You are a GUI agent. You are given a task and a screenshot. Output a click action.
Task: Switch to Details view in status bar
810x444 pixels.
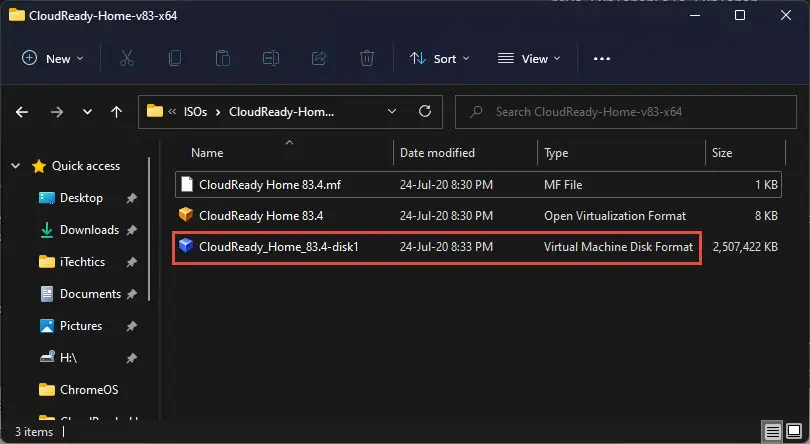pos(773,431)
